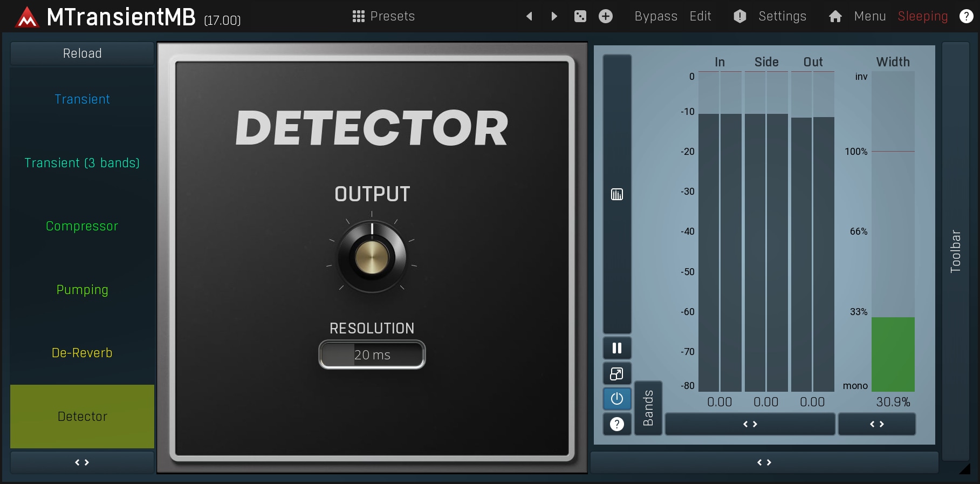Open the help question mark in title bar
Image resolution: width=980 pixels, height=484 pixels.
[x=966, y=16]
